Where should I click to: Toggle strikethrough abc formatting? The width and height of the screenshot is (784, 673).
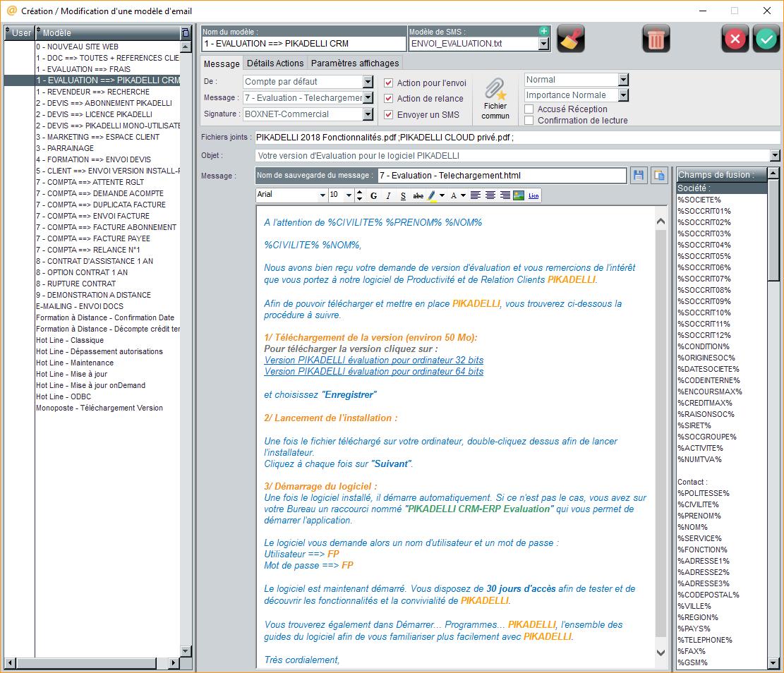coord(418,195)
